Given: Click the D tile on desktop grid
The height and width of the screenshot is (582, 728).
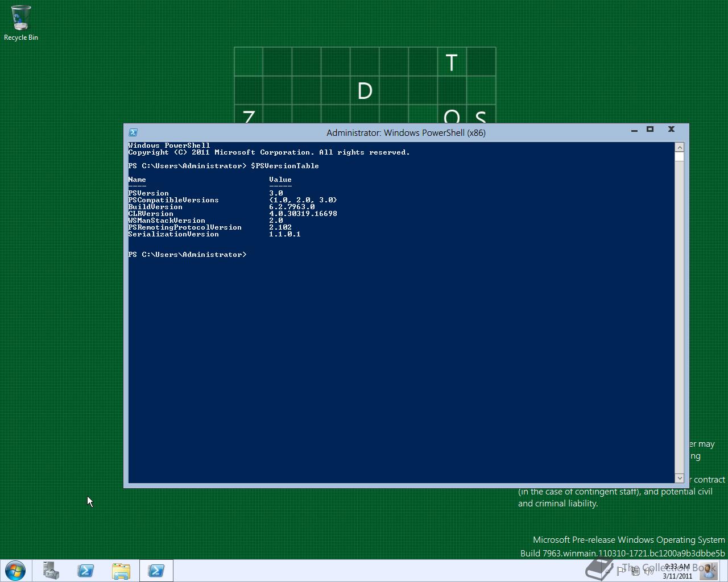Looking at the screenshot, I should click(365, 90).
